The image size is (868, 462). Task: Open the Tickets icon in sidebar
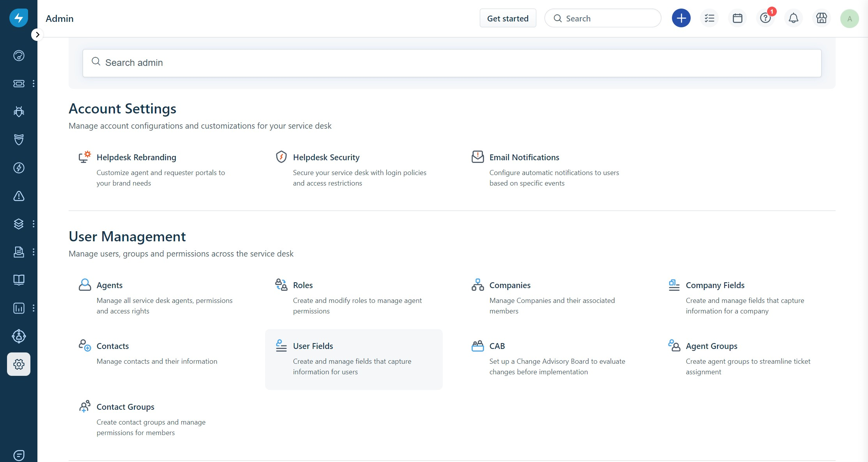[19, 83]
